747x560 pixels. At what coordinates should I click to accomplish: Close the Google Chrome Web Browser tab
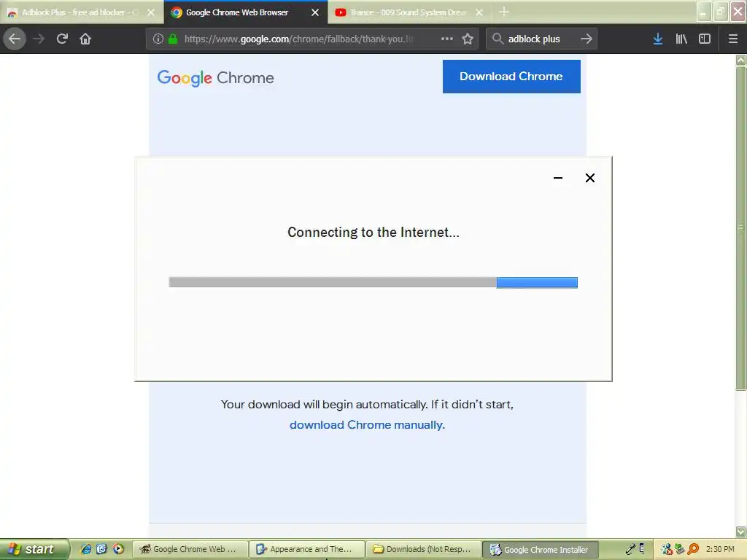315,13
